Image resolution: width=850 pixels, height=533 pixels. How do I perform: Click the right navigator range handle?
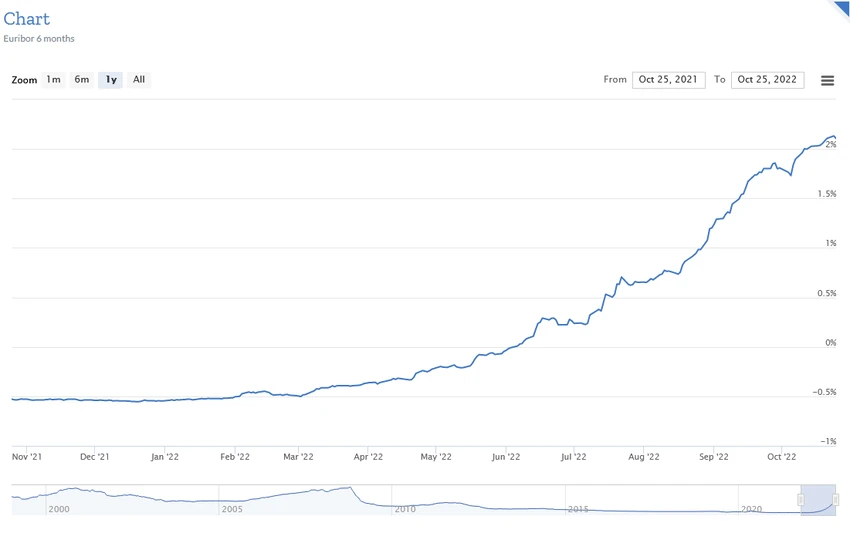tap(835, 499)
